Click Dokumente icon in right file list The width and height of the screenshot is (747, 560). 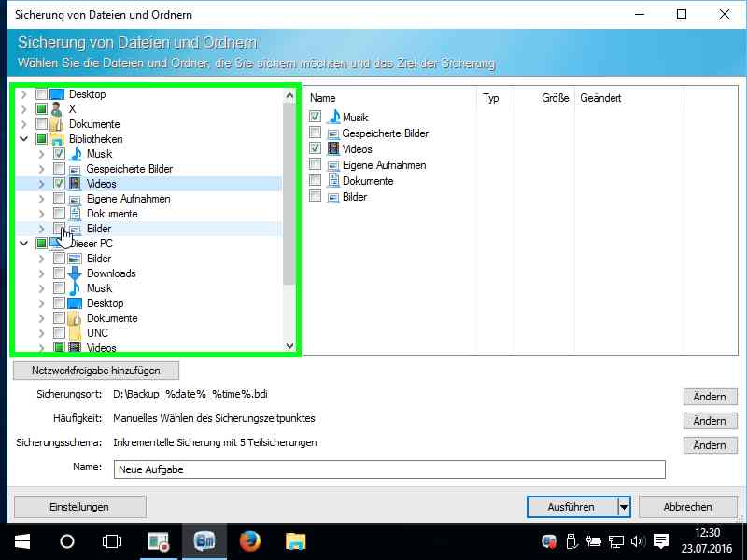coord(333,180)
